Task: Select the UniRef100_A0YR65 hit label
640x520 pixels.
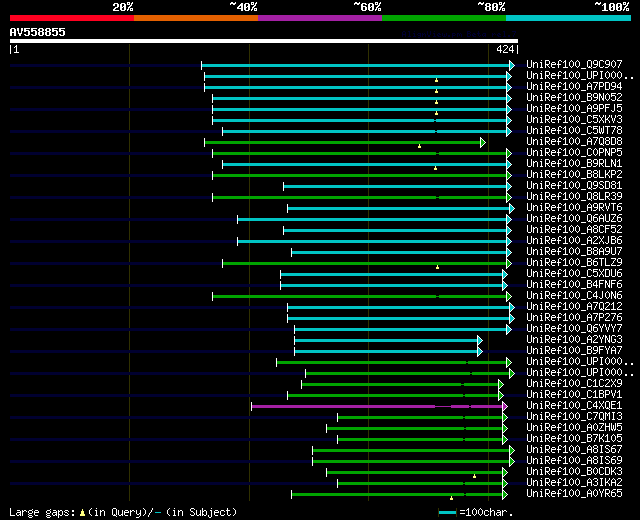Action: pos(574,494)
